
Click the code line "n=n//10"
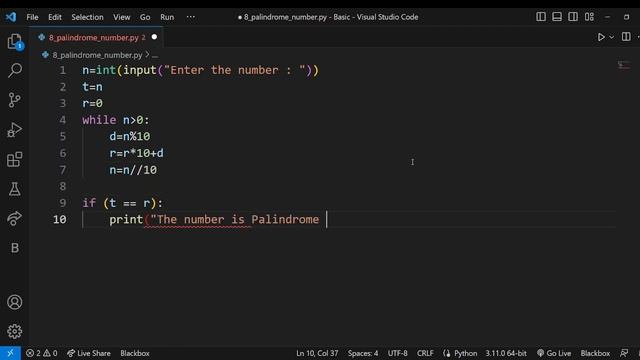click(x=133, y=170)
